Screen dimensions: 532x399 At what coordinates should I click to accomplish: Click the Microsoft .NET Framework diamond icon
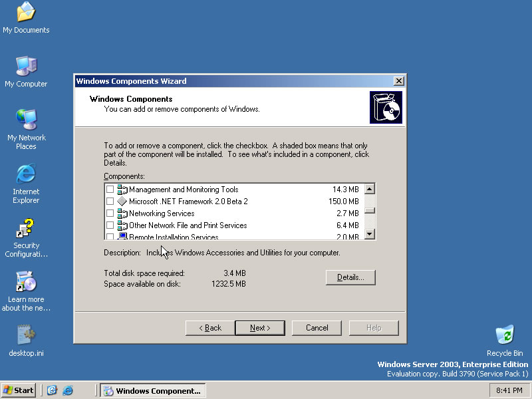point(122,201)
